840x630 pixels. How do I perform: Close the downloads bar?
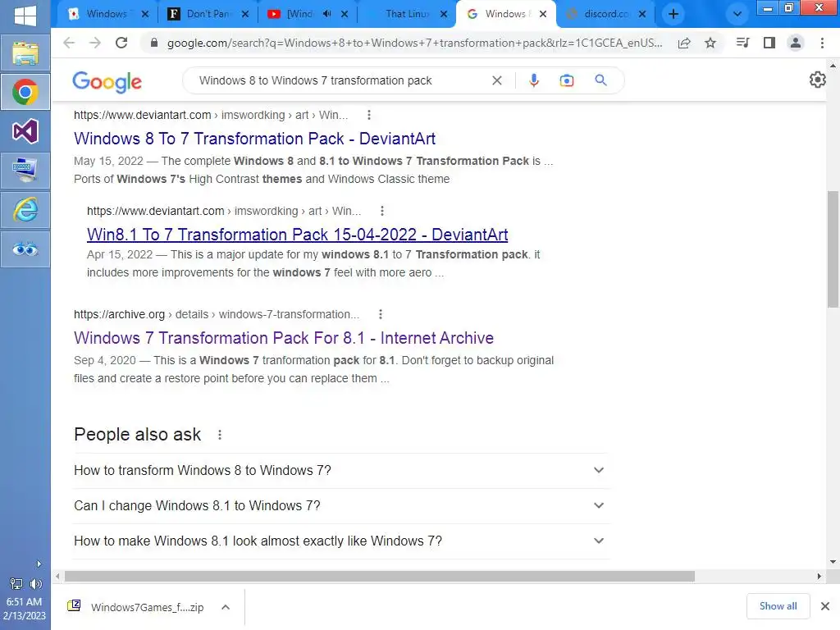pos(825,606)
